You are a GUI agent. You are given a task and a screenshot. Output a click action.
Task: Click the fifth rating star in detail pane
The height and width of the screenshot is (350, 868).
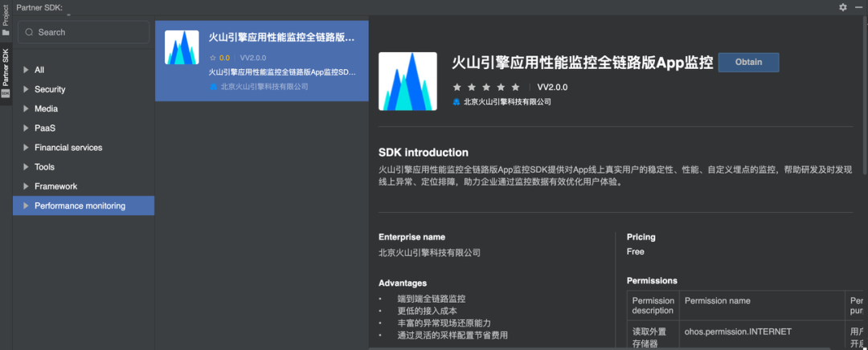pos(516,87)
